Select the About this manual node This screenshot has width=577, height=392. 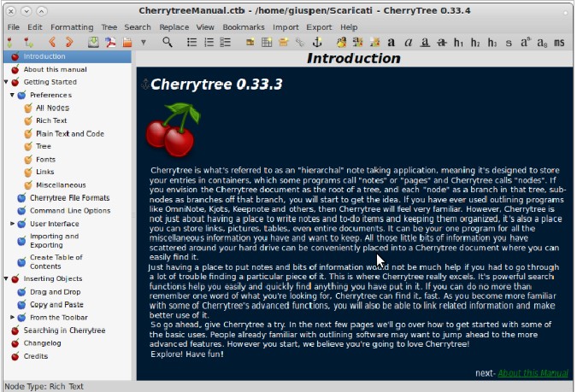[x=56, y=69]
